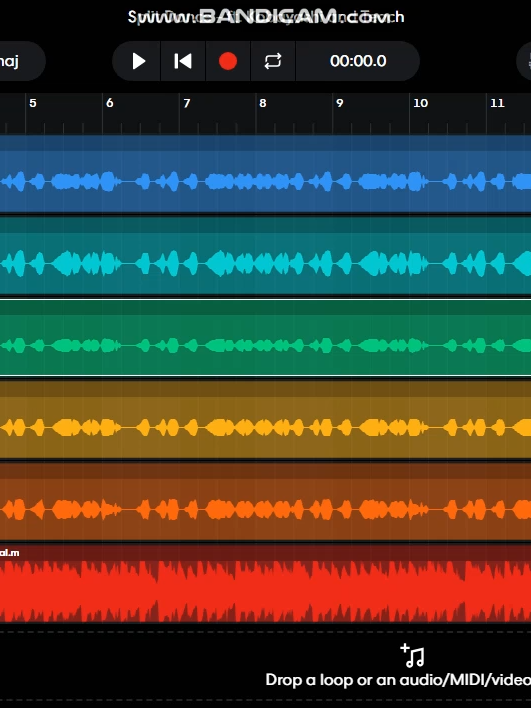Start recording with the red record button
The height and width of the screenshot is (708, 531).
[228, 61]
